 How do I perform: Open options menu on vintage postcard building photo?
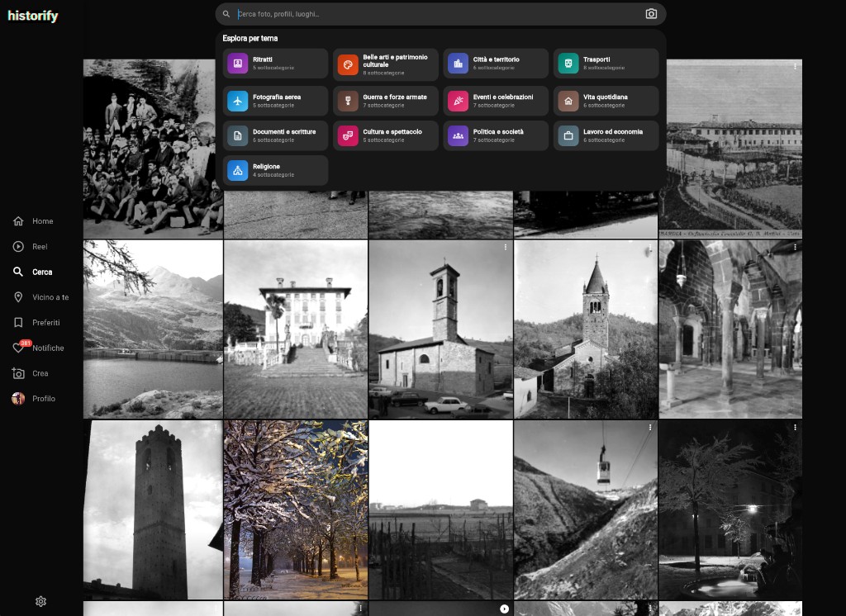(795, 66)
